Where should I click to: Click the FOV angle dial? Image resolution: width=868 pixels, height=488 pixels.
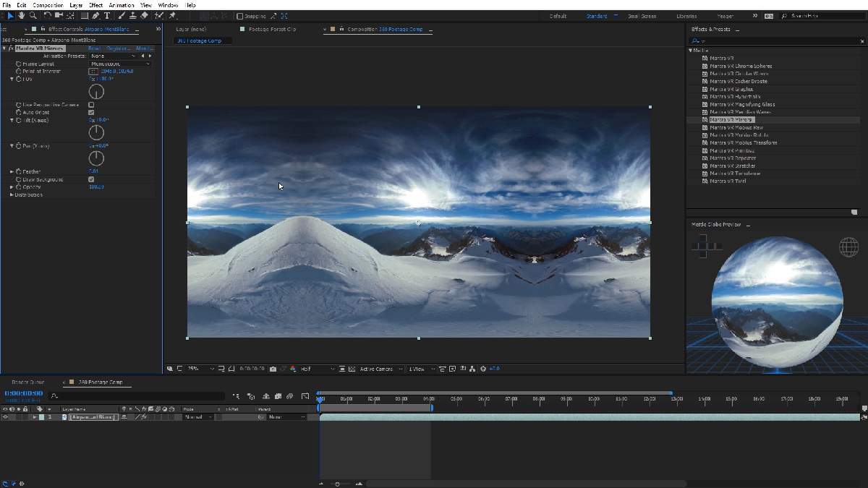(x=96, y=92)
